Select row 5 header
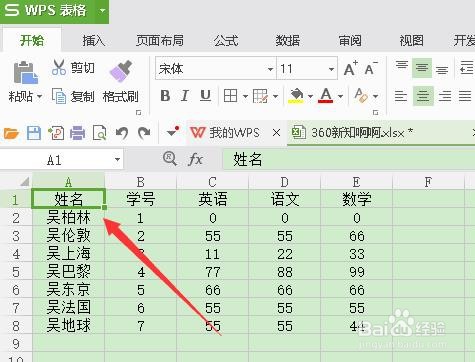 [x=16, y=272]
